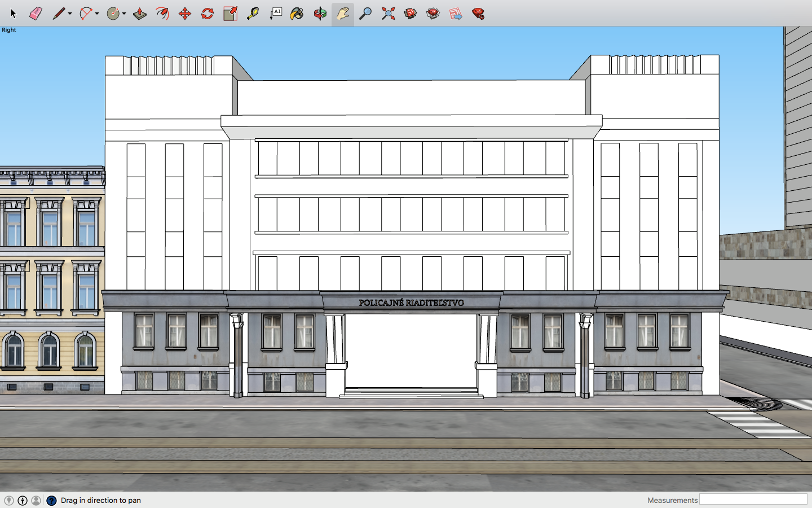Choose the Circle shape tool

click(x=113, y=14)
